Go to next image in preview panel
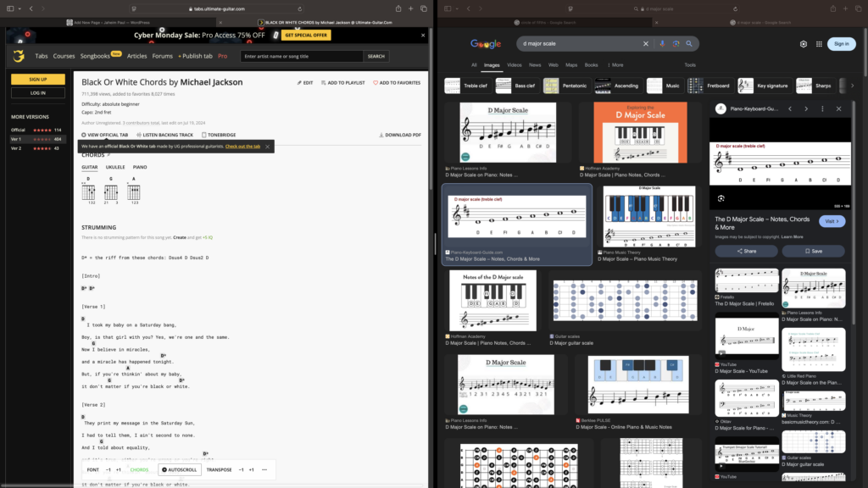The height and width of the screenshot is (488, 868). pyautogui.click(x=806, y=108)
